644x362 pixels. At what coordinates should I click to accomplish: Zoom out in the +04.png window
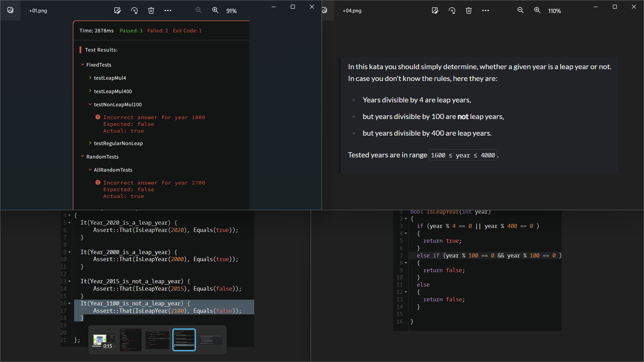(521, 10)
